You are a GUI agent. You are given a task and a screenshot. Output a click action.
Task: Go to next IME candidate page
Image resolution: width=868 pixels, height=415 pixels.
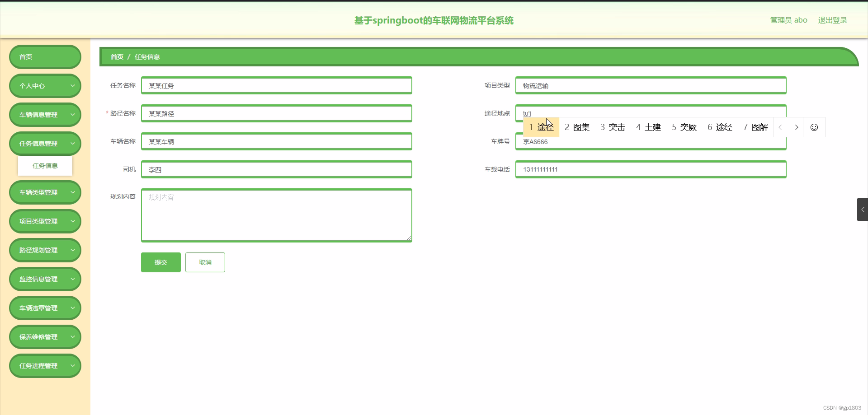point(797,127)
